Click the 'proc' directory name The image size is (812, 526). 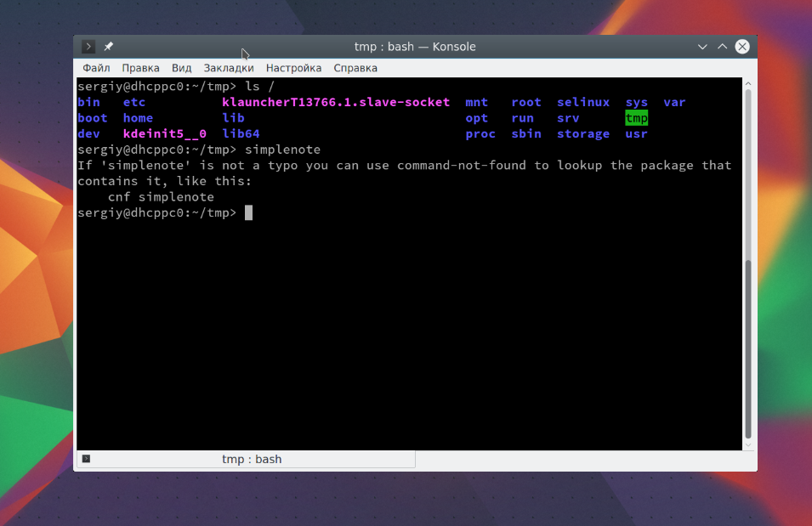480,134
